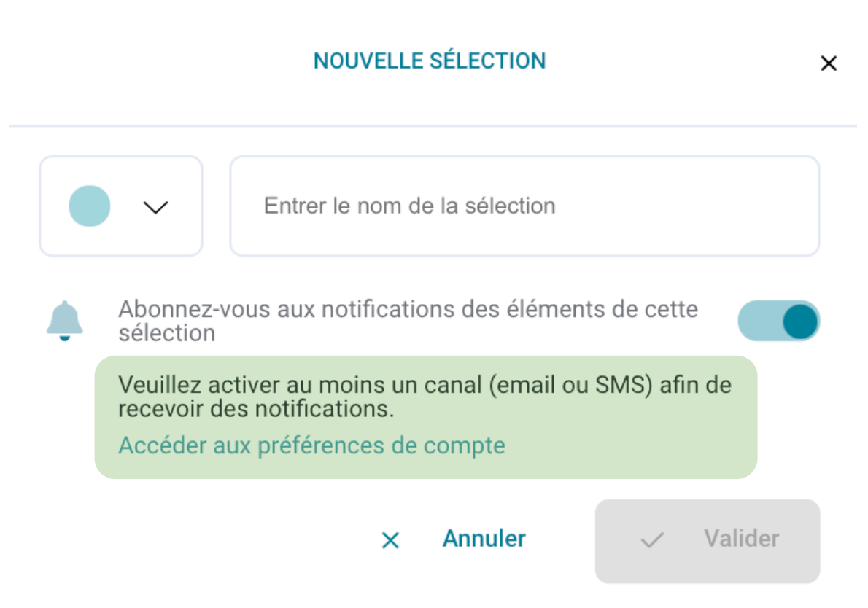Click the dark round knob of the switch
This screenshot has height=608, width=868.
click(800, 321)
